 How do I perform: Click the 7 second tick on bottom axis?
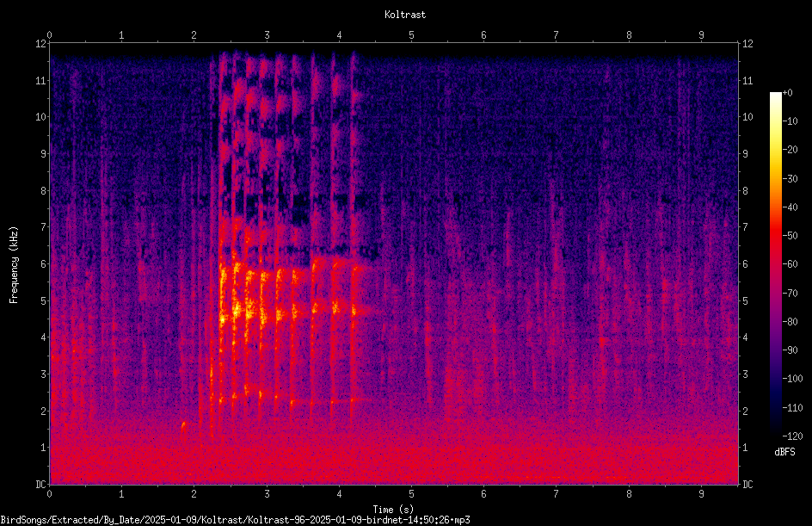click(557, 494)
